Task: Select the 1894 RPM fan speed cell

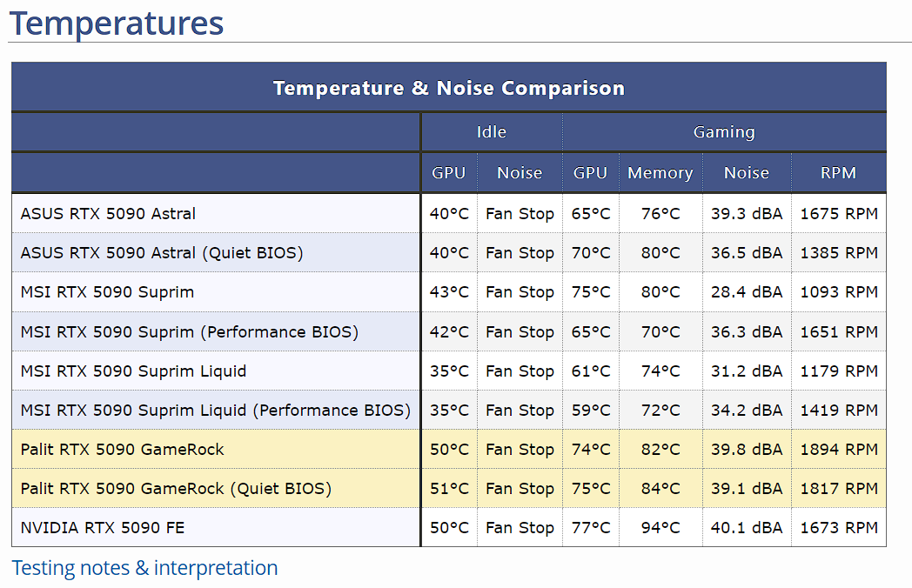Action: coord(839,450)
